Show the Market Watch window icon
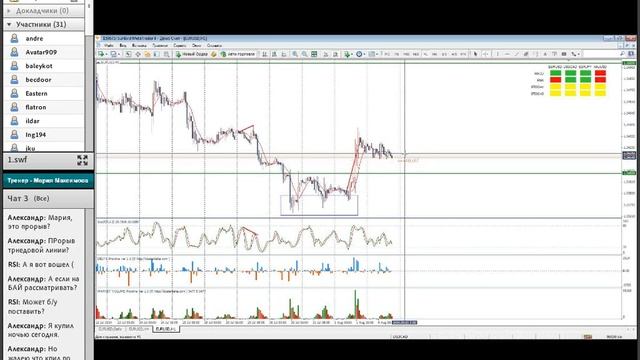 [x=128, y=54]
